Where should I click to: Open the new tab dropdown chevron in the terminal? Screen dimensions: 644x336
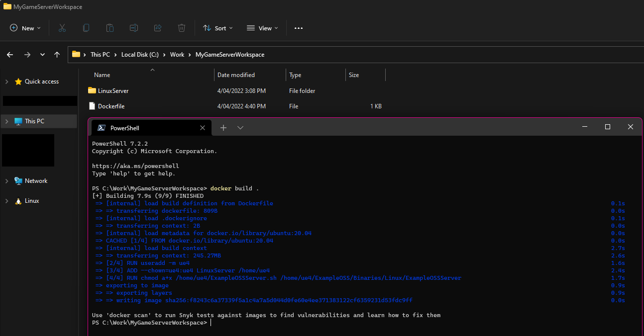point(240,128)
